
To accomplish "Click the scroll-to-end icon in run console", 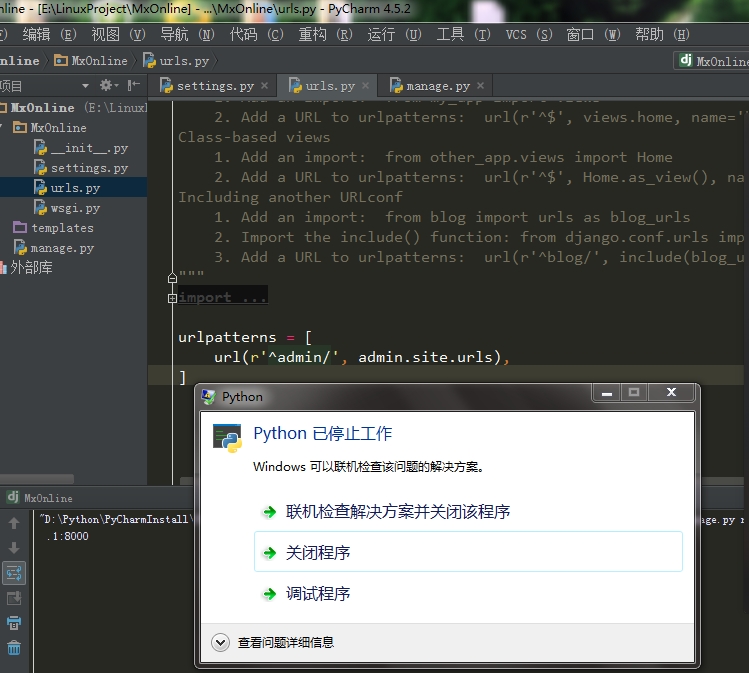I will [14, 598].
